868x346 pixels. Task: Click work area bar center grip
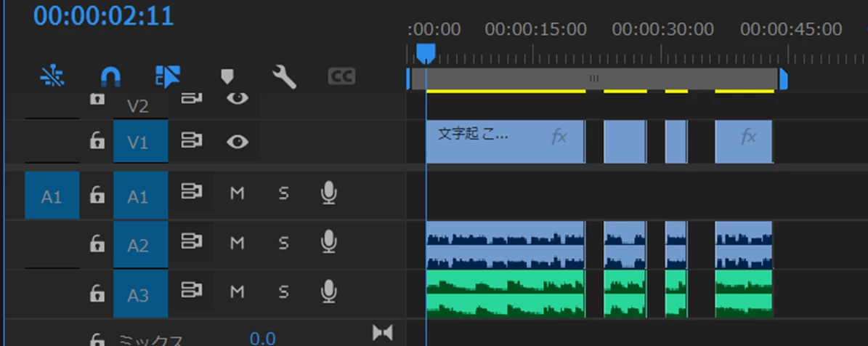tap(594, 79)
